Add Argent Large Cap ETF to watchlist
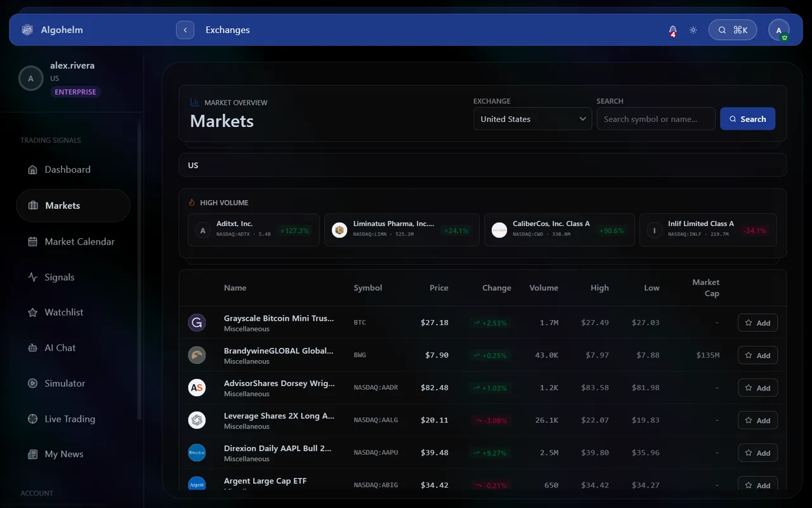This screenshot has height=508, width=812. pos(757,485)
